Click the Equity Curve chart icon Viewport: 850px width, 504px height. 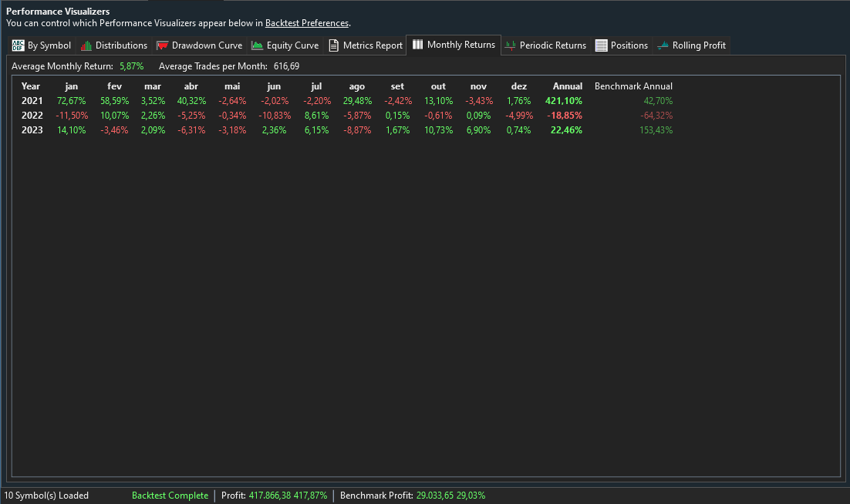257,45
